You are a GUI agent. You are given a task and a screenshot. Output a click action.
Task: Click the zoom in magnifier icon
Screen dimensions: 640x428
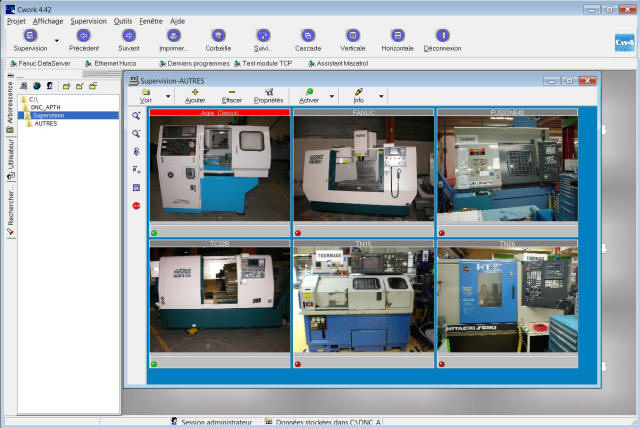click(136, 116)
